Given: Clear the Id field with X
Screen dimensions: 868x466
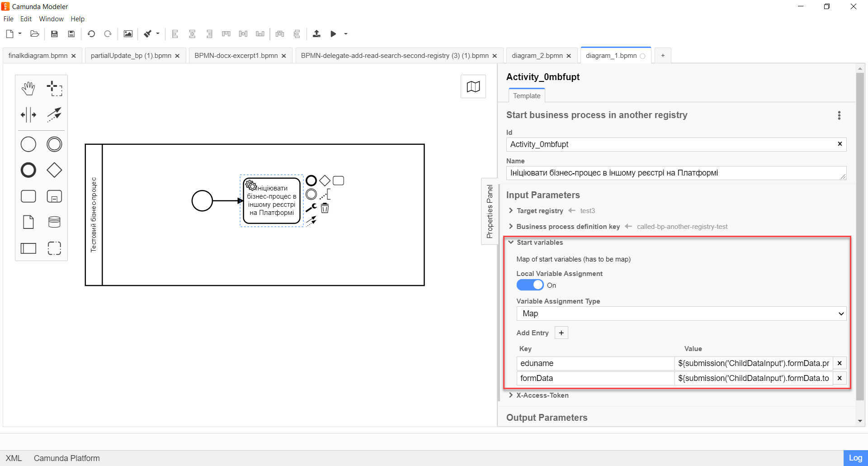Looking at the screenshot, I should pyautogui.click(x=840, y=144).
